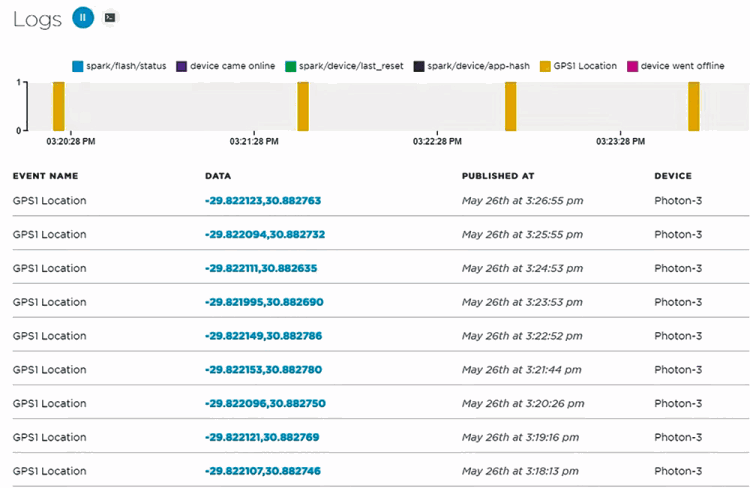Toggle spark/device/last_reset legend entry

point(347,66)
